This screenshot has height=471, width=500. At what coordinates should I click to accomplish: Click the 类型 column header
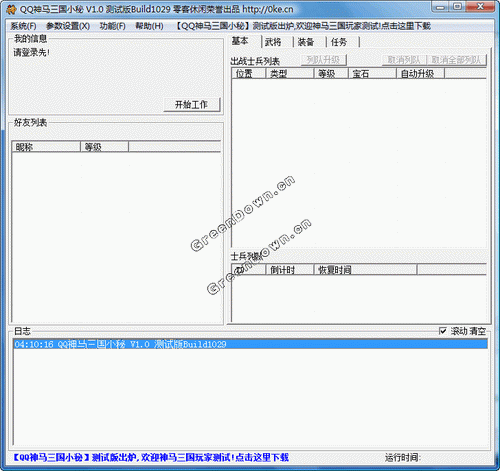pos(289,73)
